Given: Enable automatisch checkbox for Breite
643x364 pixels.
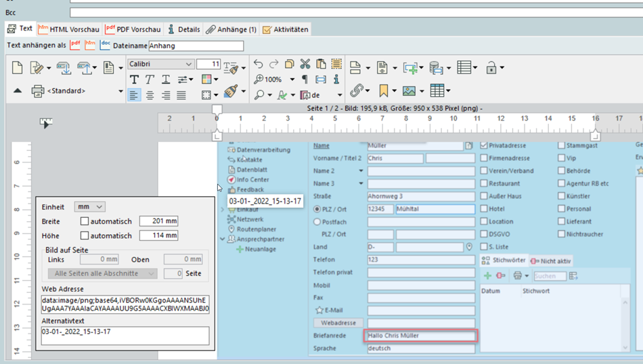Looking at the screenshot, I should click(85, 221).
